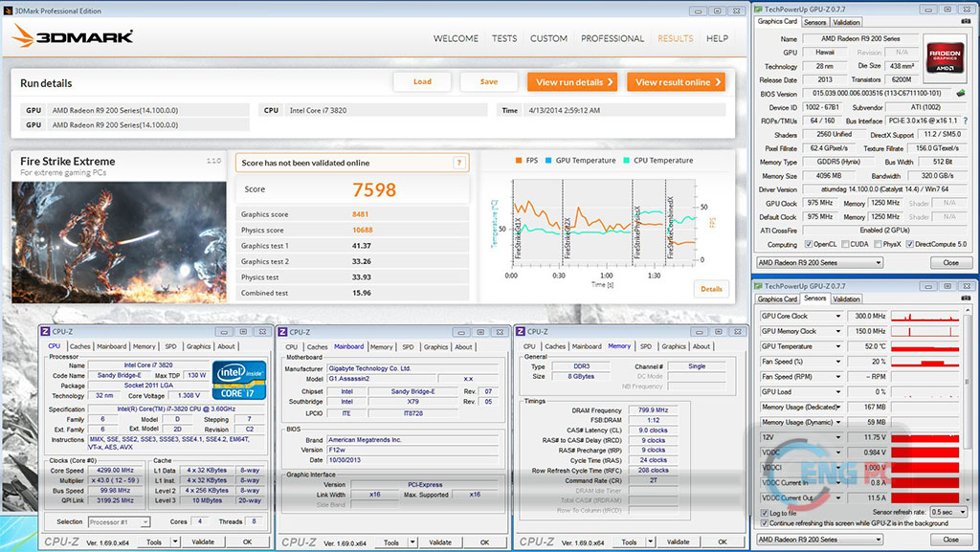Viewport: 980px width, 552px height.
Task: Click the Bus Interface question mark icon
Action: click(965, 121)
